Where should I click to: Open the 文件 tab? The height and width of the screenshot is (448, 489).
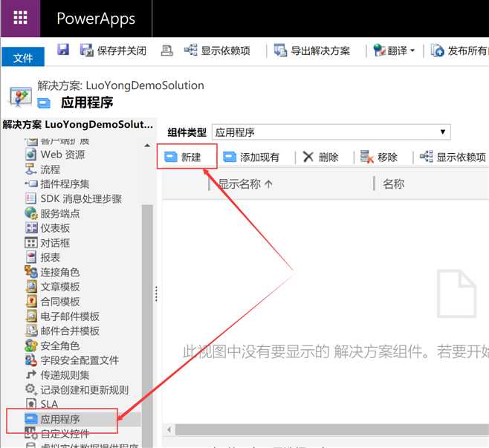coord(23,57)
